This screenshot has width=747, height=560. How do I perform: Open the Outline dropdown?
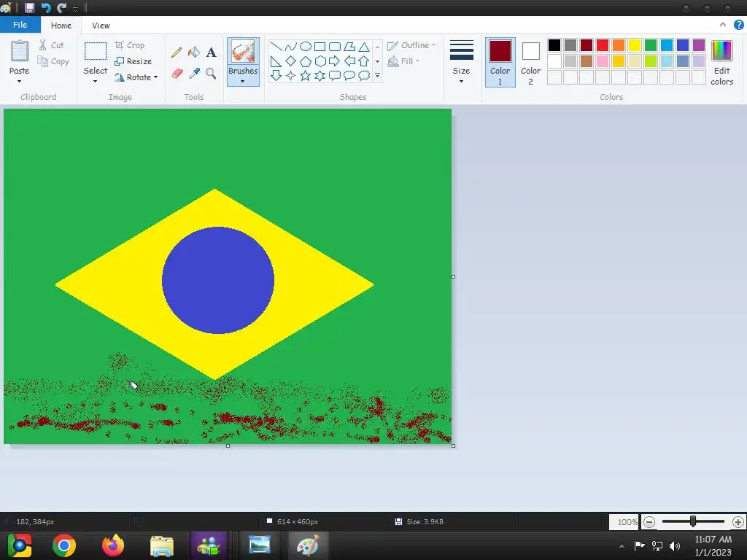point(411,45)
